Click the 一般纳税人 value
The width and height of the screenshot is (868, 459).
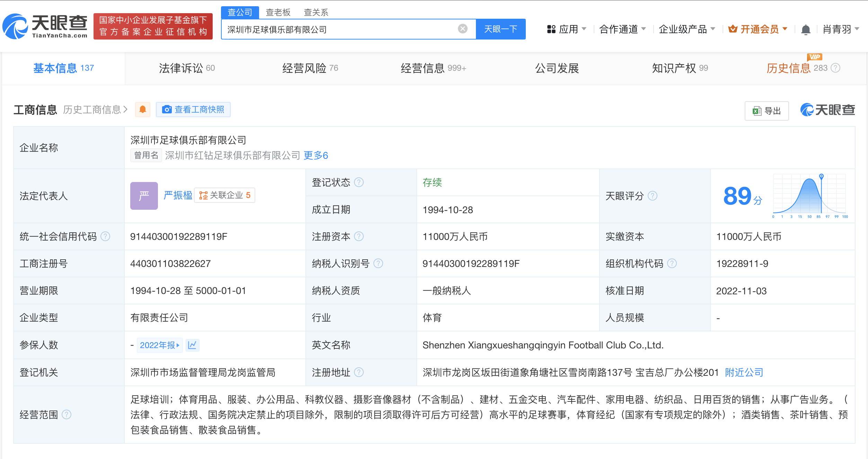coord(447,291)
